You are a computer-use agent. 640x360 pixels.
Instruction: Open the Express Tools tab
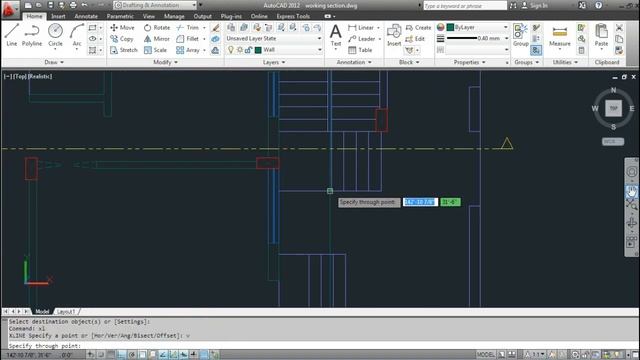[293, 16]
